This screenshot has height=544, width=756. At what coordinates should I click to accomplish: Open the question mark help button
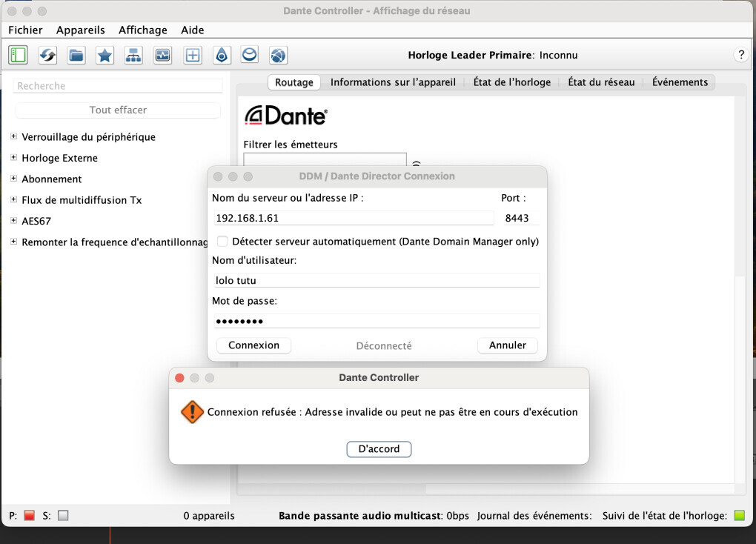[741, 55]
